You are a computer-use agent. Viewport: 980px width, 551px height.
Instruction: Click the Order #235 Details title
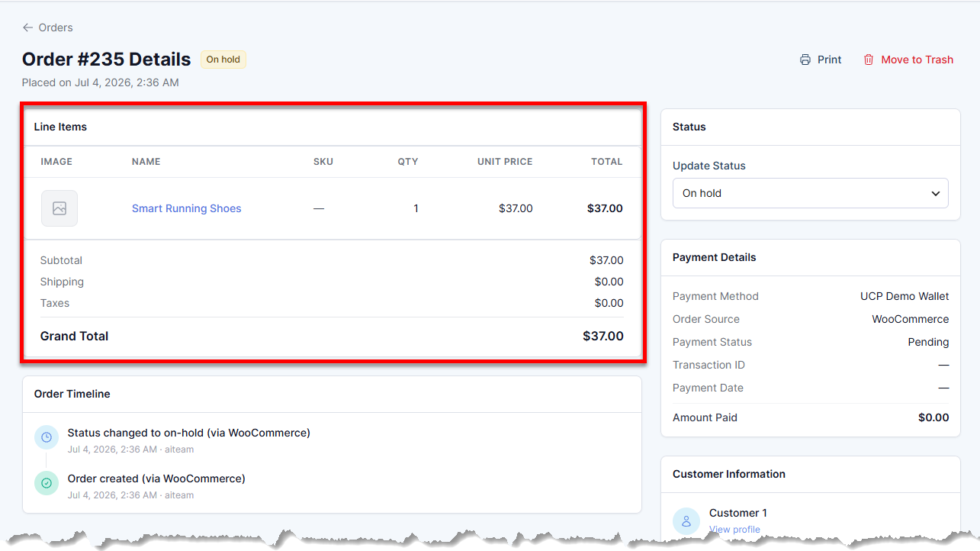107,60
